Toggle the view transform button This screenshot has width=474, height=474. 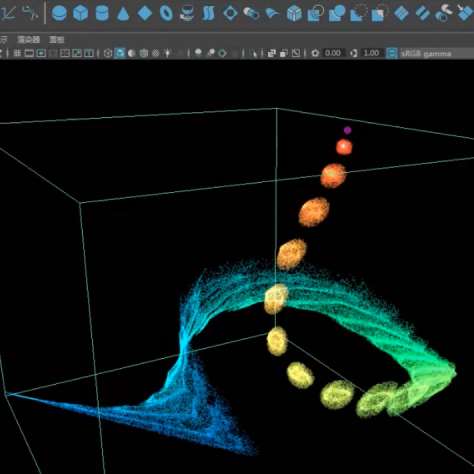click(392, 53)
